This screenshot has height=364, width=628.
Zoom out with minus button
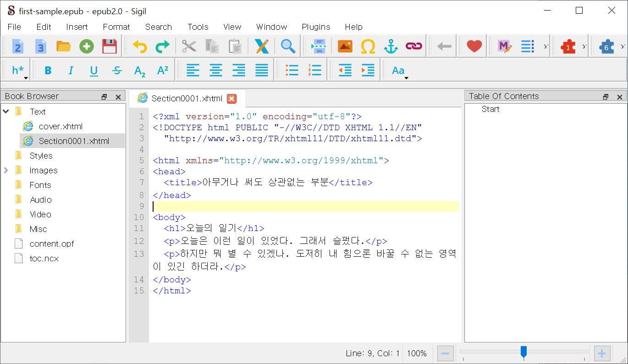[445, 353]
